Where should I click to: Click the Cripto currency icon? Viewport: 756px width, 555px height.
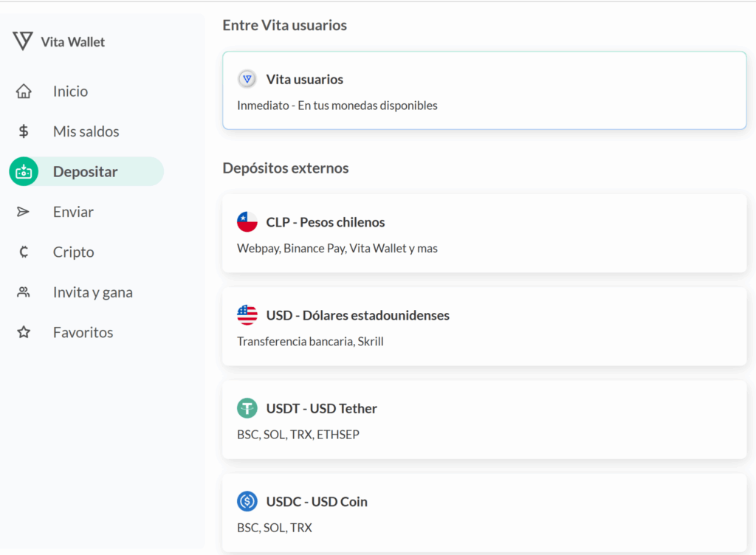point(24,252)
